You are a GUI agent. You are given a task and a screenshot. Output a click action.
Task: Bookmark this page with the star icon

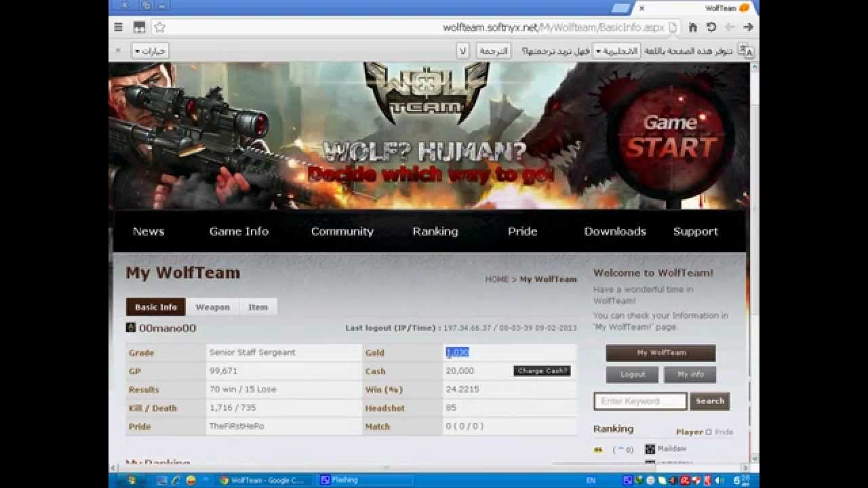pyautogui.click(x=159, y=27)
